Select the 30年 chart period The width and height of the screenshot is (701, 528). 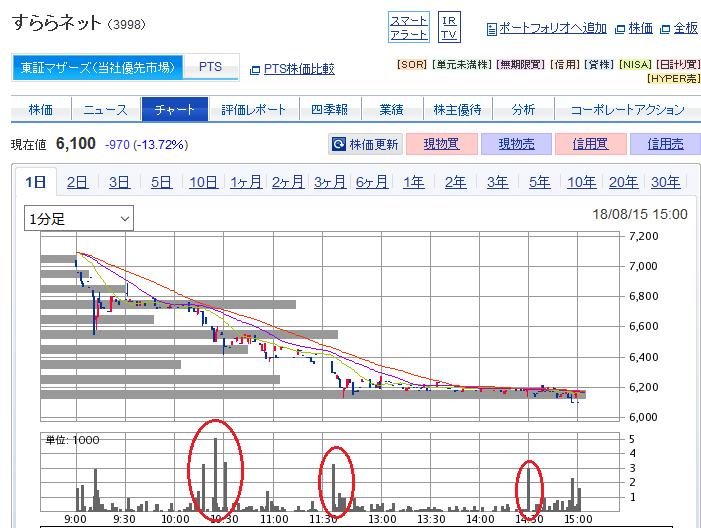664,182
